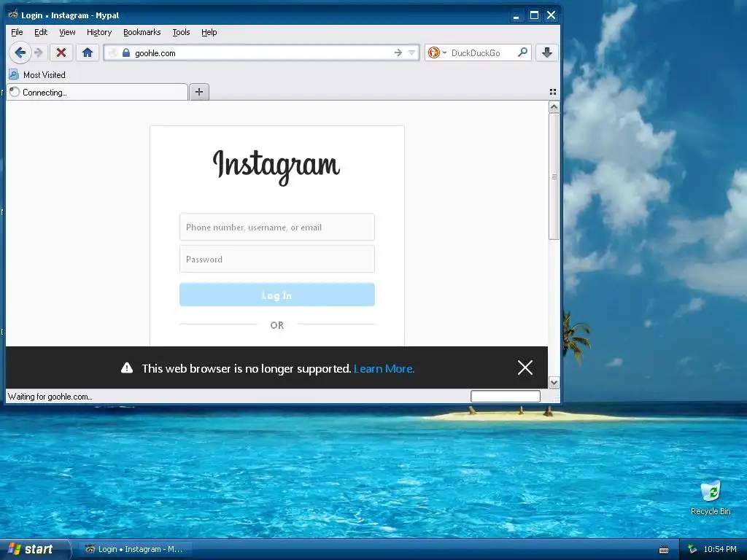Open the Bookmarks menu
The width and height of the screenshot is (747, 560).
[142, 32]
